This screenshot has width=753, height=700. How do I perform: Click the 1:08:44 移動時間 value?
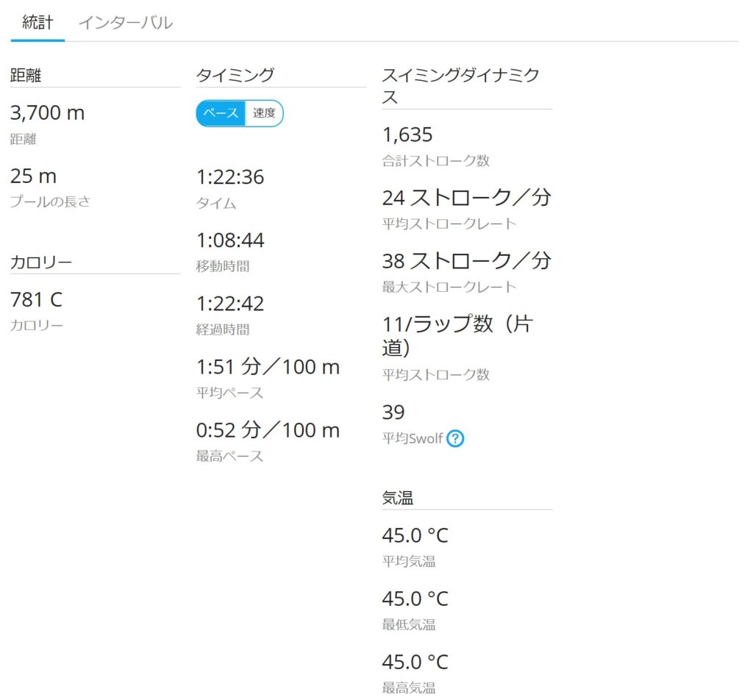[230, 240]
